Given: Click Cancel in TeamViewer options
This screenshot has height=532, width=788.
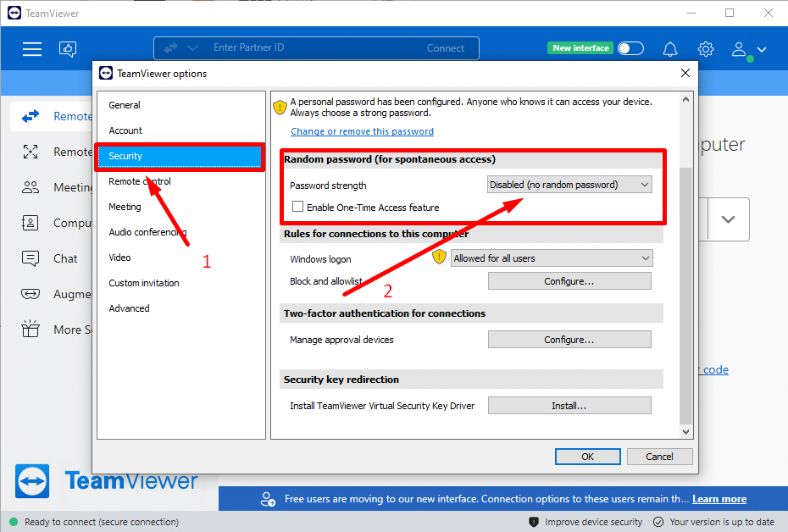Looking at the screenshot, I should coord(659,457).
